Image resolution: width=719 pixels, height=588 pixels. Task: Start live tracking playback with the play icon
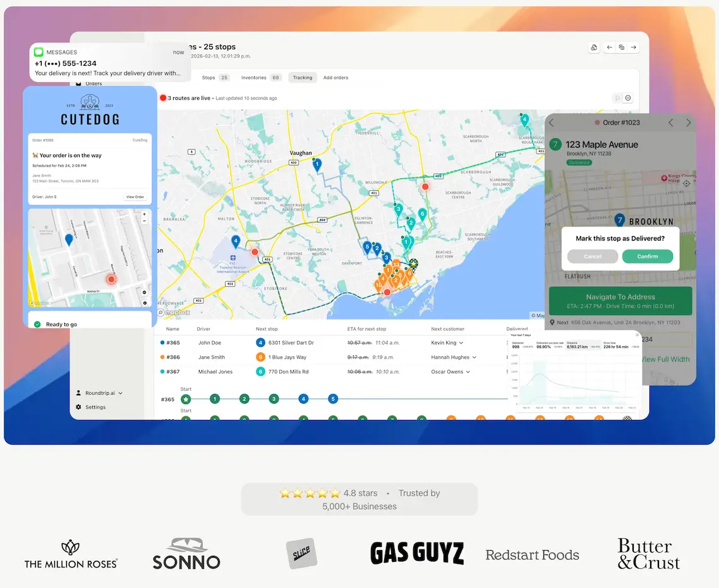[617, 98]
